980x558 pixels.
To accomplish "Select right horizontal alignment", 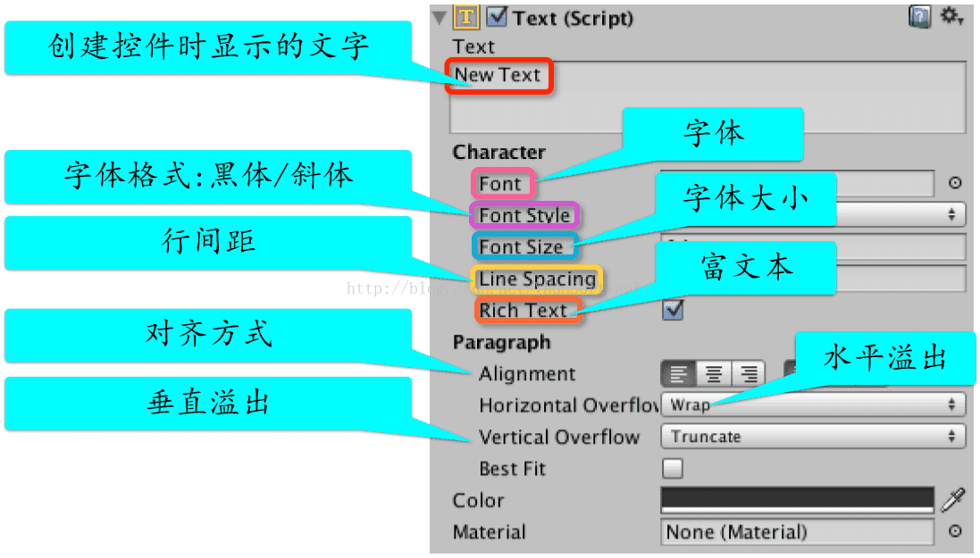I will click(749, 374).
